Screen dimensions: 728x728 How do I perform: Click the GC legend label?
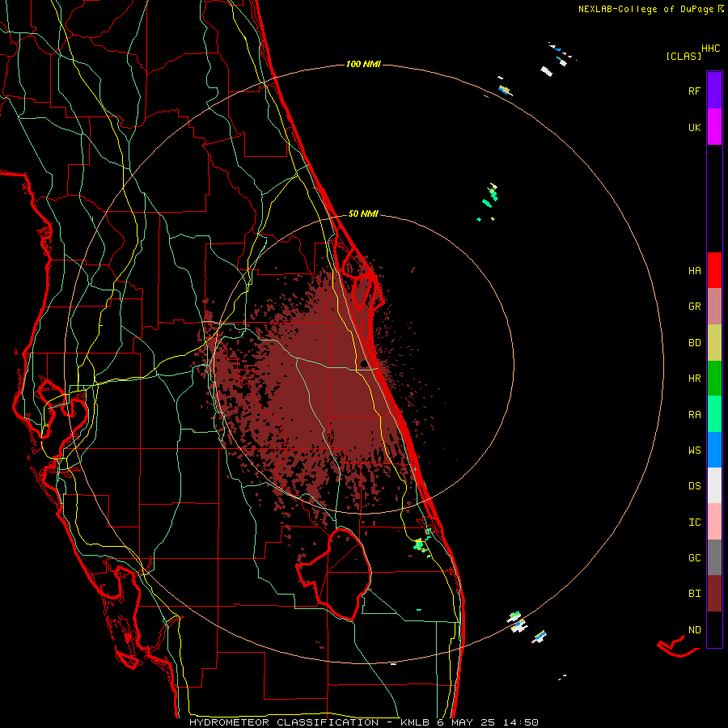pyautogui.click(x=694, y=558)
